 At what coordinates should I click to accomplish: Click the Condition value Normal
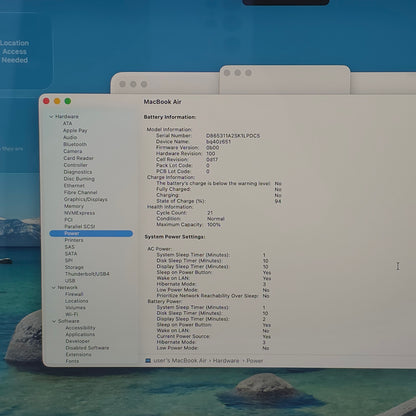[216, 219]
